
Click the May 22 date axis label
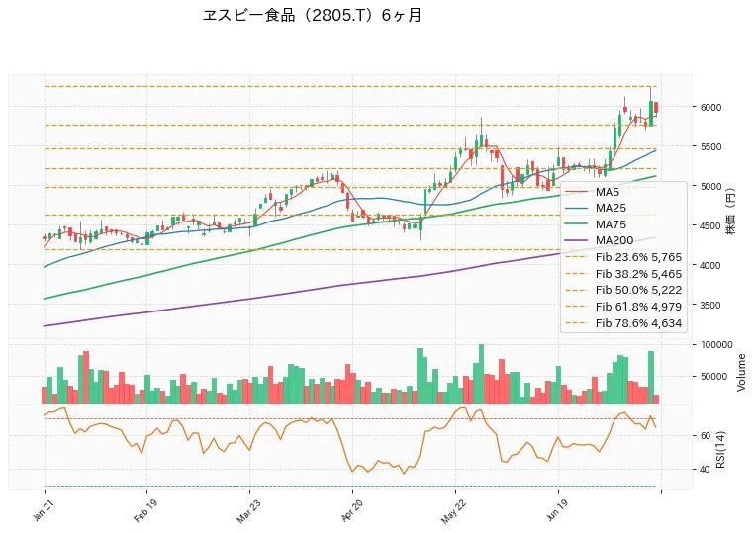pos(453,512)
